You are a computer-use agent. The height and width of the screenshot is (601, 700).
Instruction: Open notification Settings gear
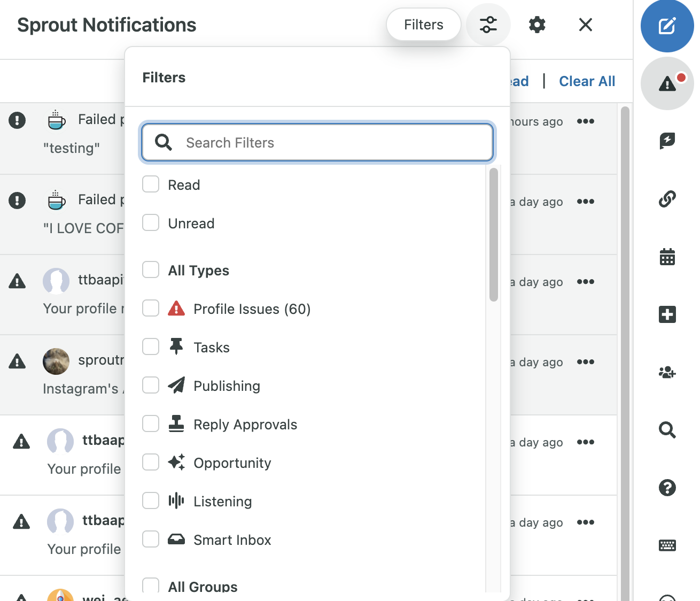click(x=536, y=25)
